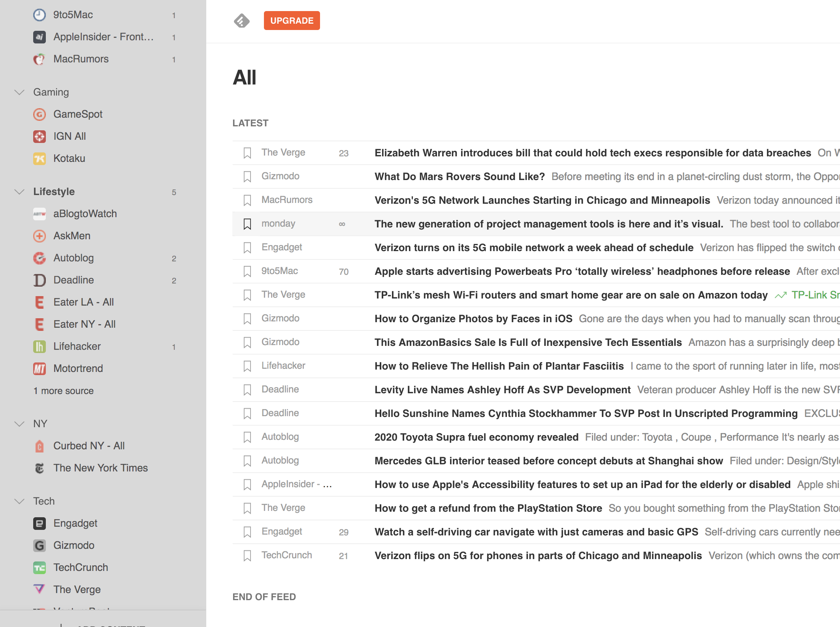Click the Feedly logo icon
This screenshot has height=627, width=840.
point(242,21)
